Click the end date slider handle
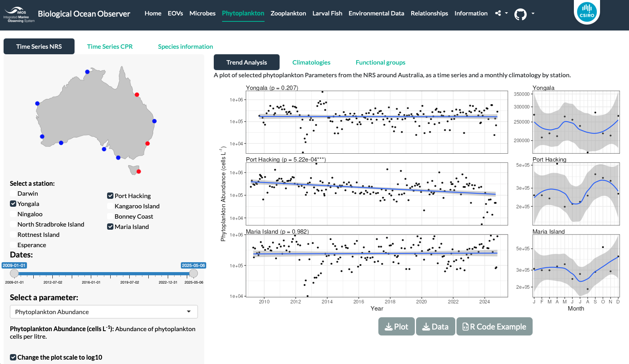 [194, 273]
